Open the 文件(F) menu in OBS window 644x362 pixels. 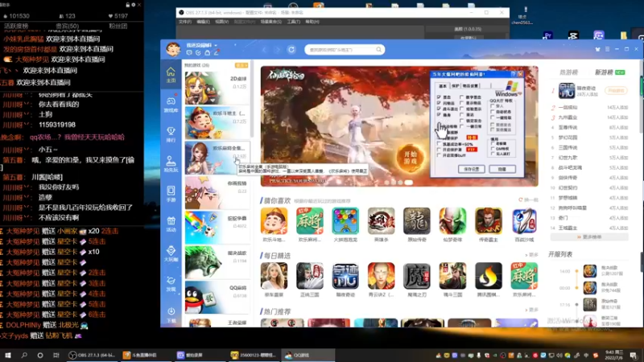coord(184,22)
